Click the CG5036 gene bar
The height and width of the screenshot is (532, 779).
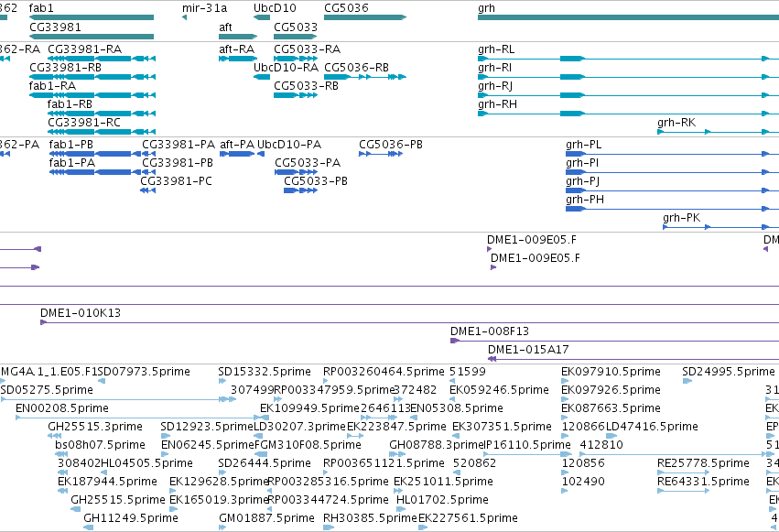click(x=365, y=17)
